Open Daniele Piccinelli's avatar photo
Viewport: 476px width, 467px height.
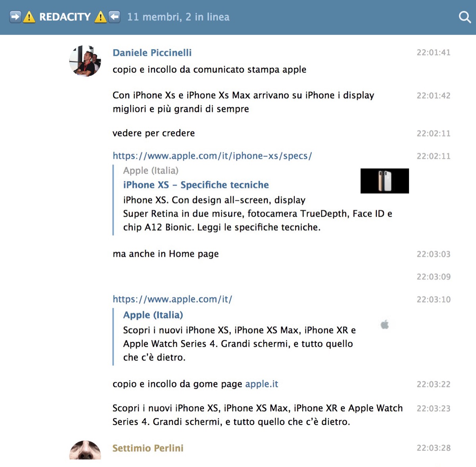tap(85, 61)
